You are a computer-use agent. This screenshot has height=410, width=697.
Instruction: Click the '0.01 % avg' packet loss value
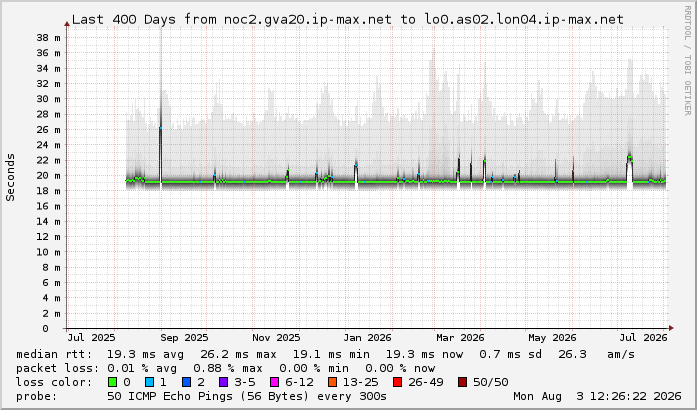click(142, 368)
